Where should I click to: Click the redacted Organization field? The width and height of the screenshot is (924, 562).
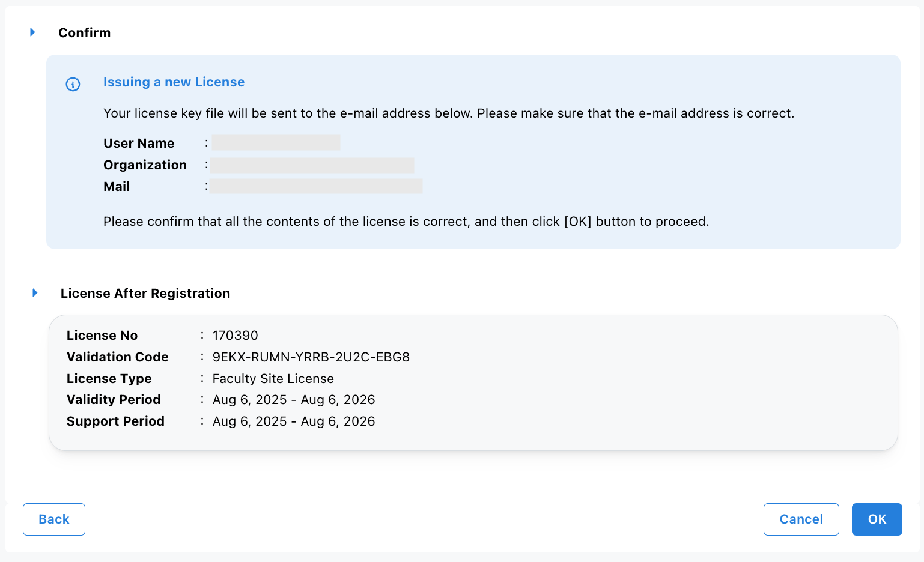pyautogui.click(x=312, y=165)
